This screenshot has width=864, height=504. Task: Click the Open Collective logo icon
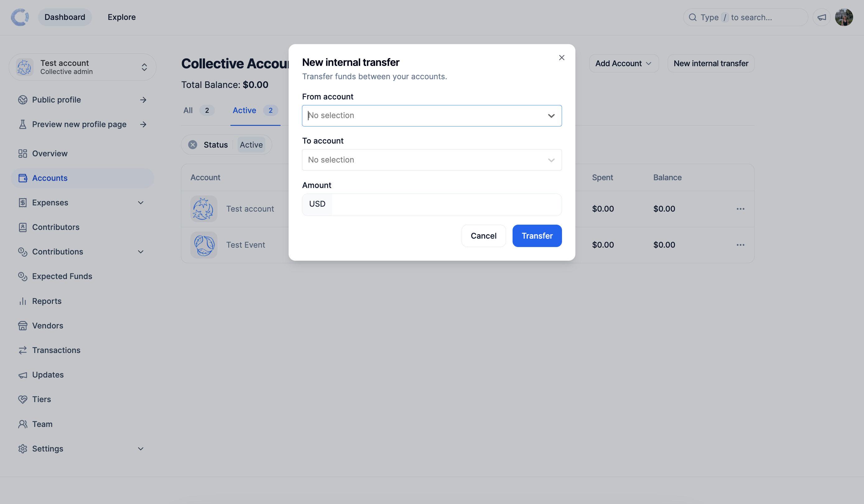(x=20, y=17)
